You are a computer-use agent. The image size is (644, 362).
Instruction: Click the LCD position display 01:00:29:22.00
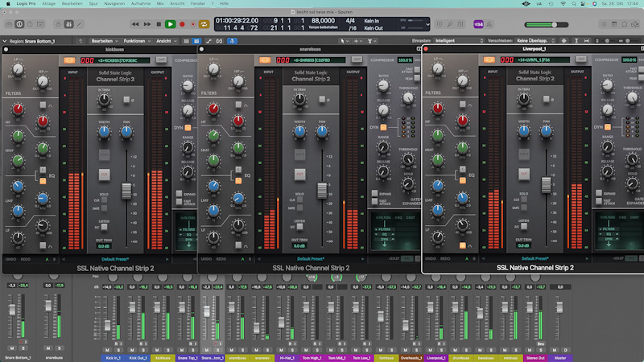tap(237, 21)
